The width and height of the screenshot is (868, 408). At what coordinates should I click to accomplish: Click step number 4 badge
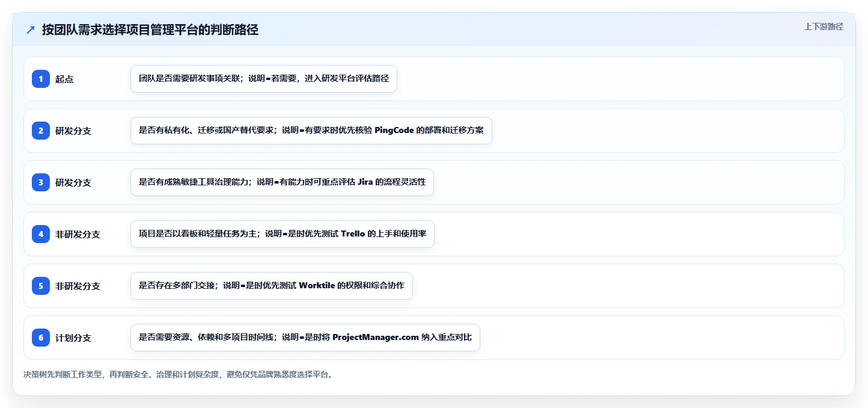pyautogui.click(x=41, y=234)
